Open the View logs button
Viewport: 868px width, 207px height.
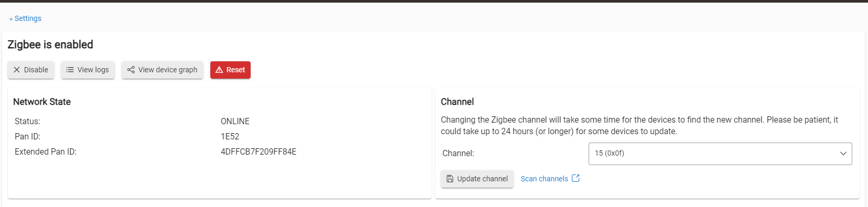click(x=87, y=70)
